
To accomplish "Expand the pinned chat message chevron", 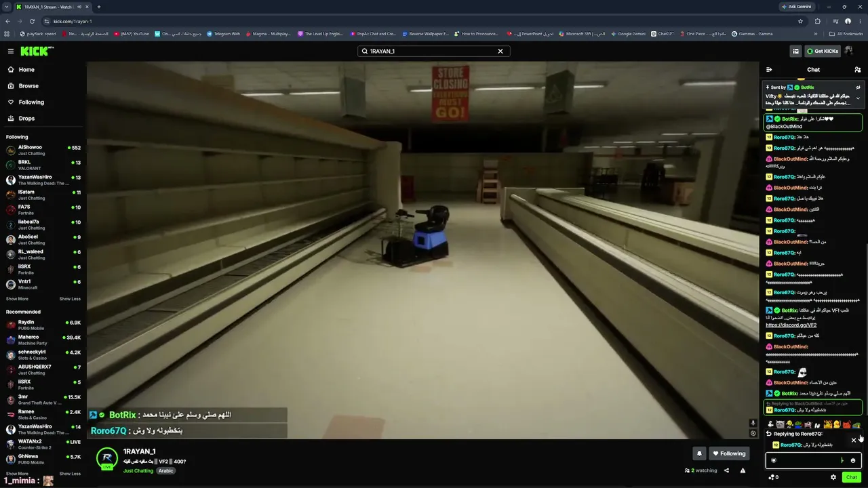I will click(x=857, y=98).
